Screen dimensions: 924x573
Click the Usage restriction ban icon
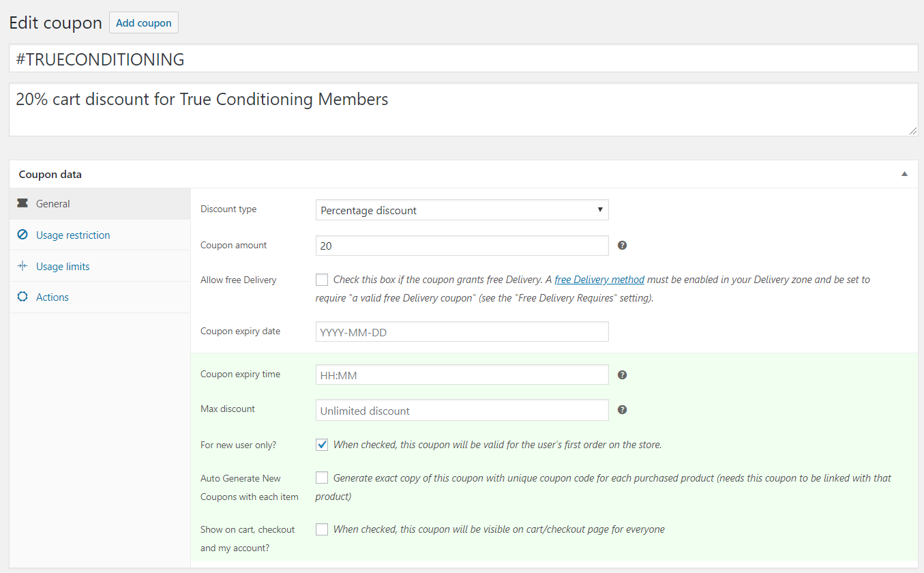pos(23,235)
